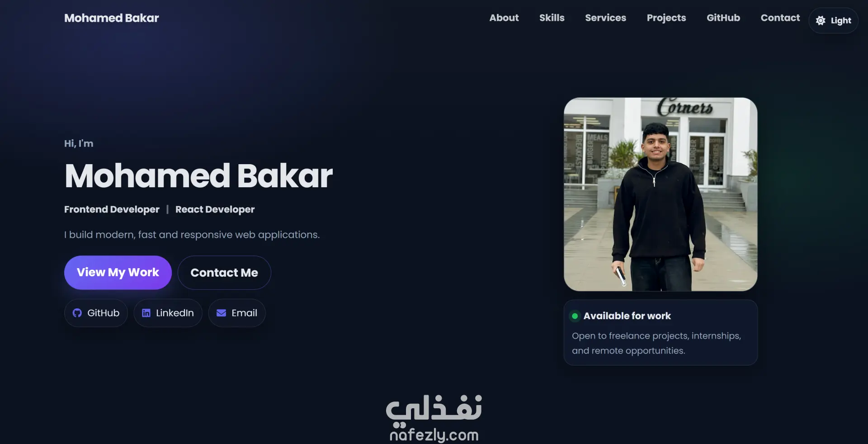
Task: Click the profile photo thumbnail
Action: pyautogui.click(x=660, y=194)
